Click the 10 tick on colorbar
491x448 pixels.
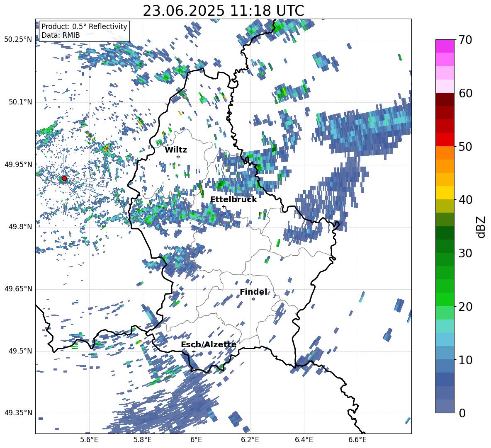[465, 360]
